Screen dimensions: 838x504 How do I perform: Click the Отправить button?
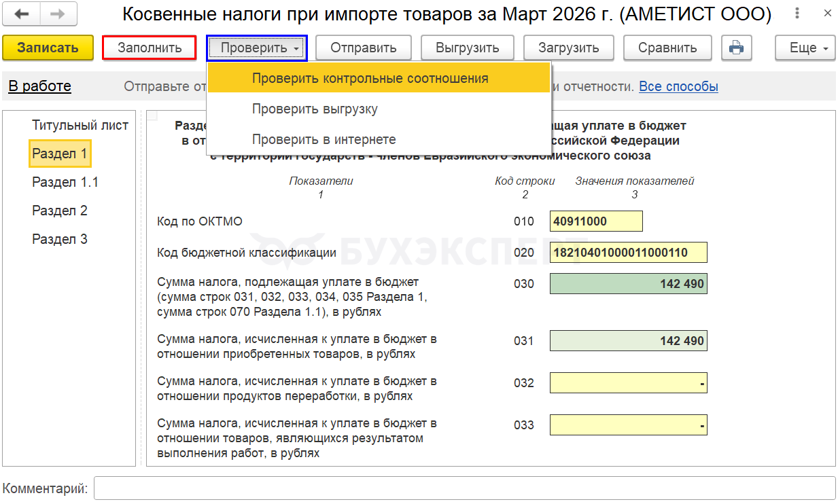[x=364, y=48]
